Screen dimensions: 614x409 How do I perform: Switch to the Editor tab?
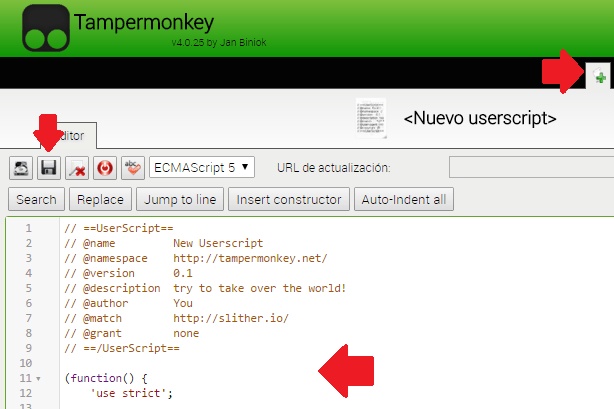[69, 136]
